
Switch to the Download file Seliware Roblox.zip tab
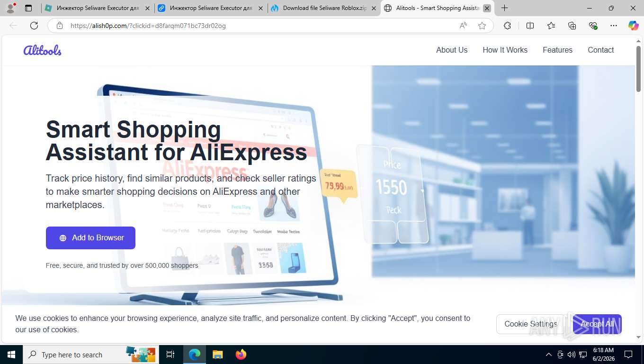tap(324, 8)
